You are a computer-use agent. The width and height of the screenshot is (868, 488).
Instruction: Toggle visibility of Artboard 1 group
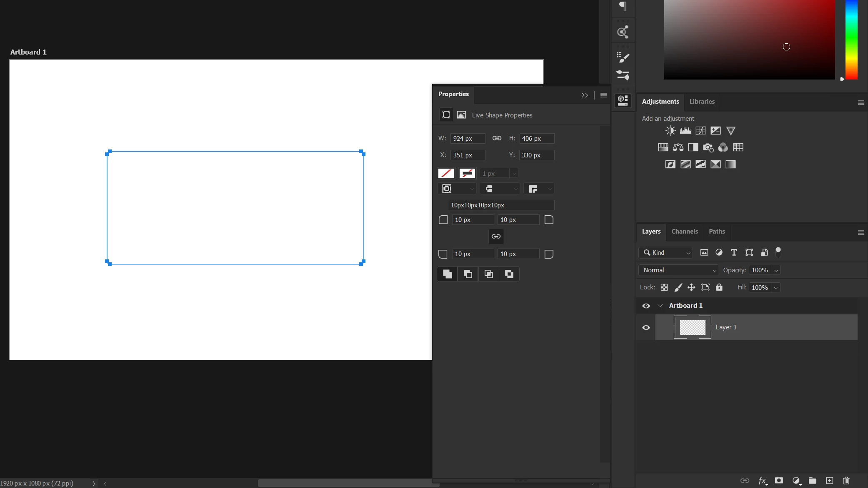pyautogui.click(x=646, y=306)
